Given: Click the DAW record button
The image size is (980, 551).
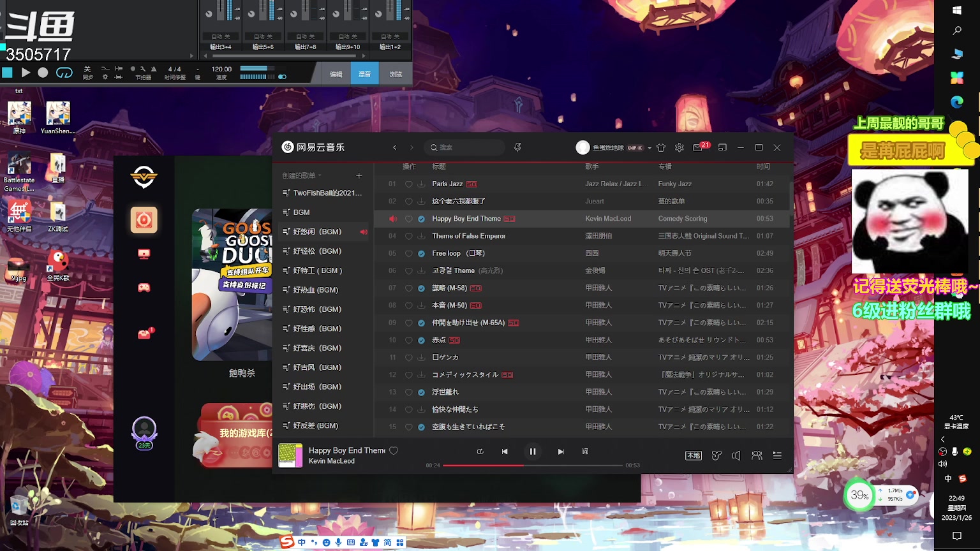Looking at the screenshot, I should click(x=43, y=73).
